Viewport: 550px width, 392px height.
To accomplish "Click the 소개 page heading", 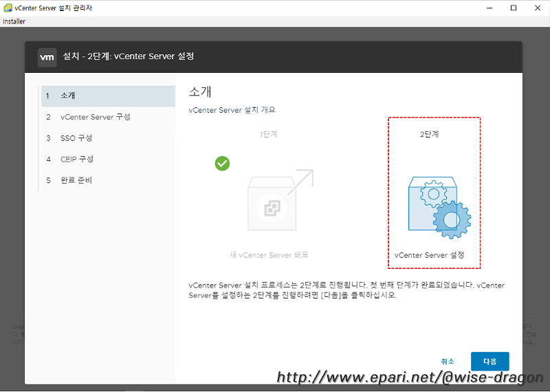I will point(200,91).
